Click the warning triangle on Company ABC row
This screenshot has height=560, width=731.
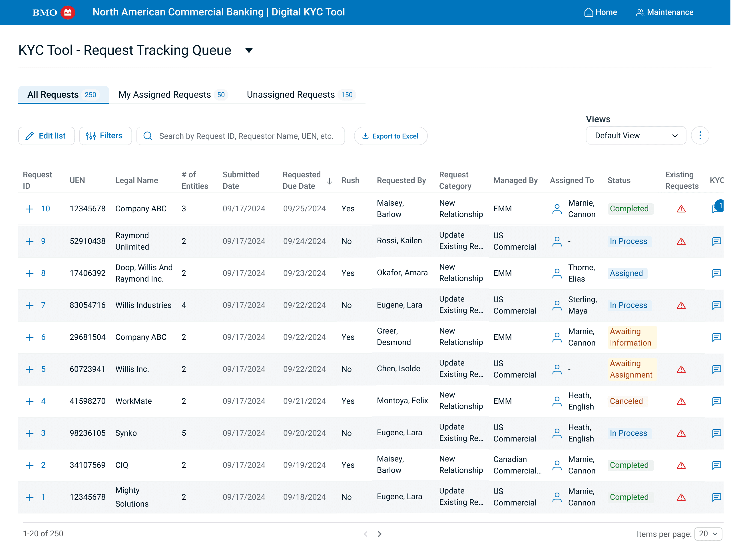point(681,209)
